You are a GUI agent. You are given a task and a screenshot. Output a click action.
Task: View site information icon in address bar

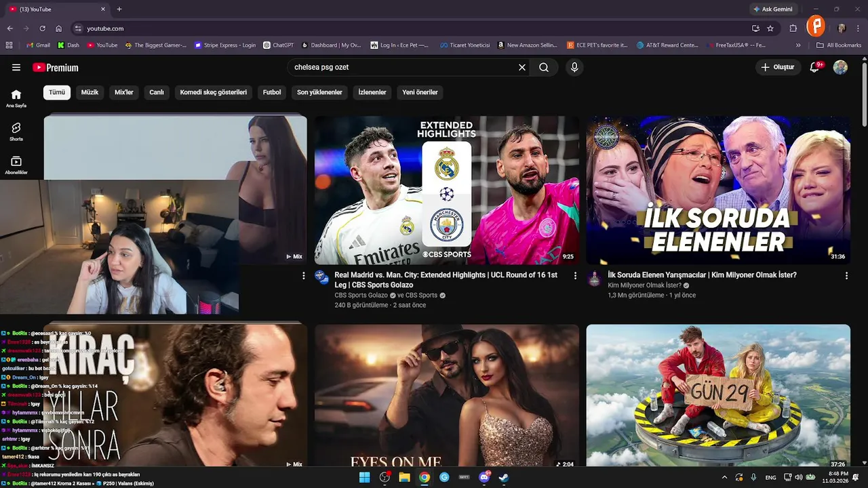pos(78,28)
